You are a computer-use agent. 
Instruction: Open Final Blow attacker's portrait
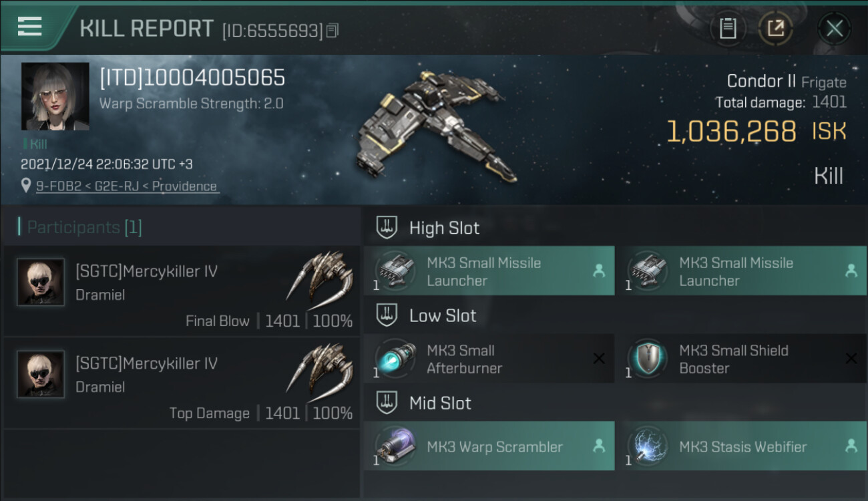coord(41,282)
